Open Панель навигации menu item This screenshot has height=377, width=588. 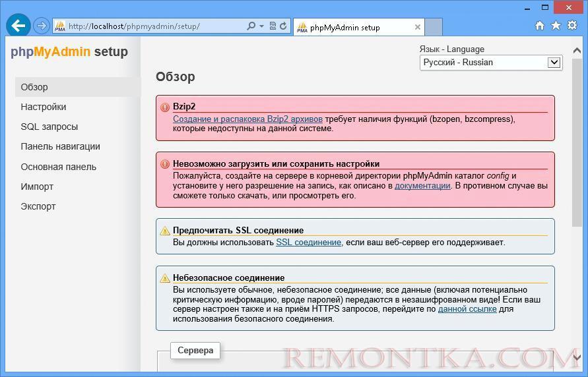pos(60,147)
